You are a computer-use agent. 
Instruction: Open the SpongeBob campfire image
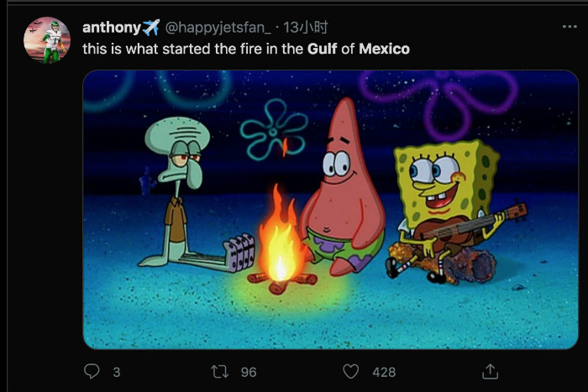[x=330, y=210]
